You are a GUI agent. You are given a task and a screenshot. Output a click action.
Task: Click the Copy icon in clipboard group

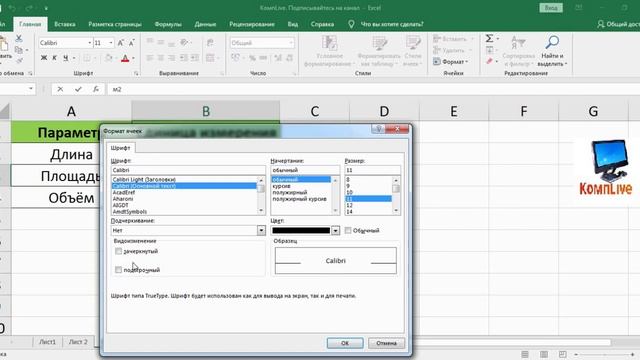pos(18,50)
